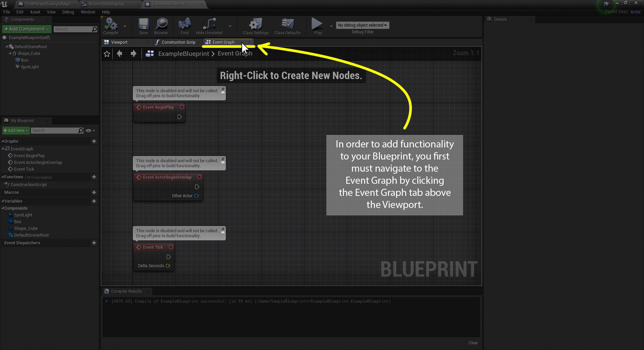
Task: Focus the Components search field
Action: pyautogui.click(x=75, y=29)
